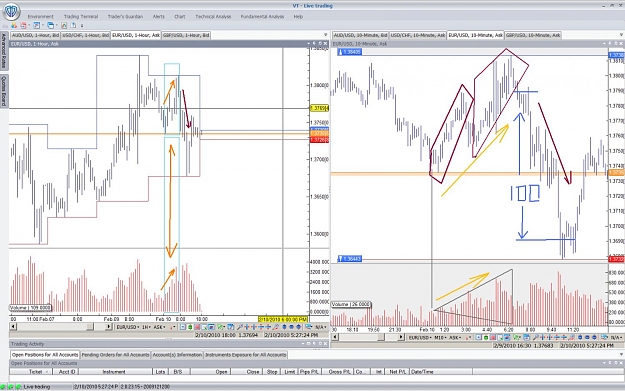Switch to Pending Orders for All Accounts tab
The height and width of the screenshot is (391, 625).
tap(116, 355)
